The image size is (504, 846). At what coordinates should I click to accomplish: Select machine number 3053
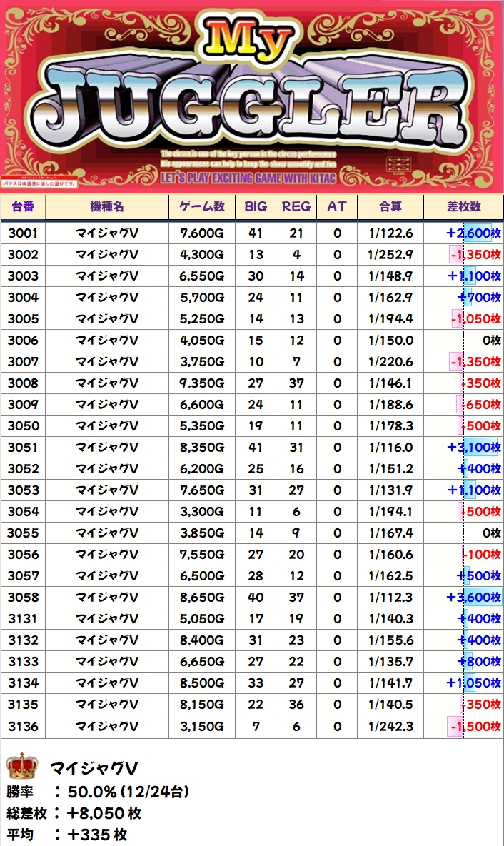tap(23, 490)
